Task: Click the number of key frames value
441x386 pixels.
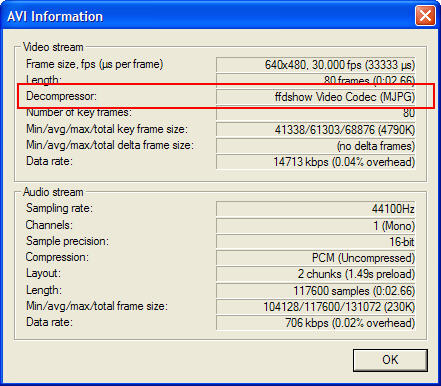Action: pos(316,113)
